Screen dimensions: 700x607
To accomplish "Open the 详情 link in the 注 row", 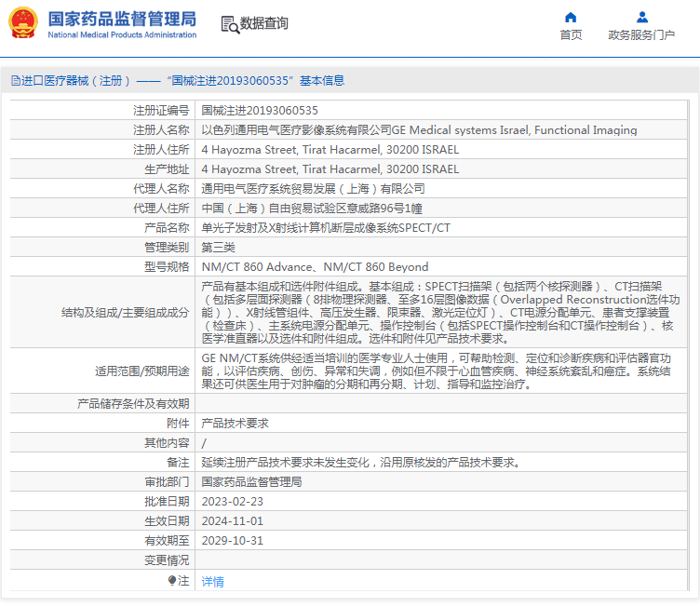I will point(213,581).
